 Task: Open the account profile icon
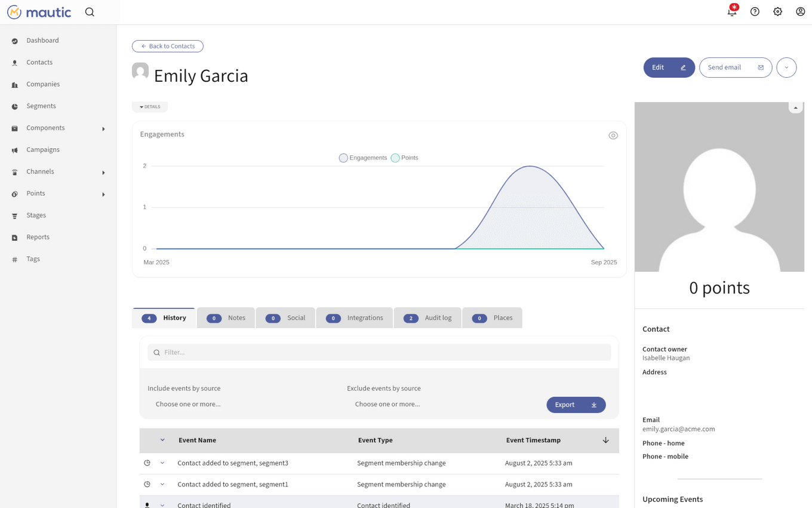click(x=800, y=11)
